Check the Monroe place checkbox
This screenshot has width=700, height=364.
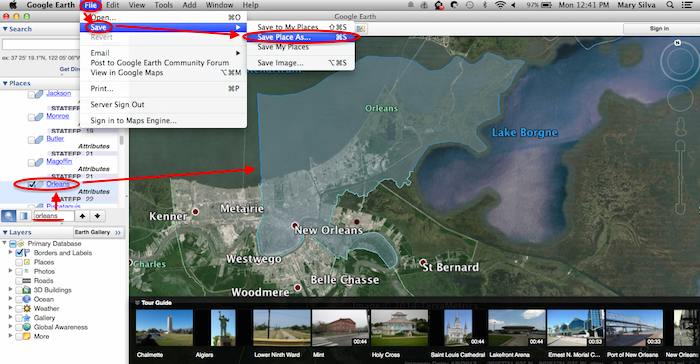31,117
